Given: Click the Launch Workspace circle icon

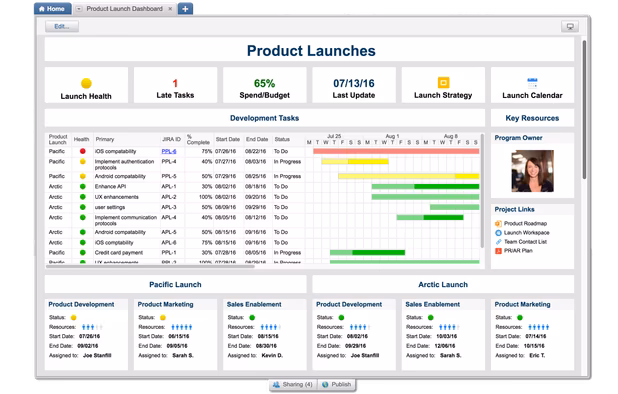Looking at the screenshot, I should point(498,232).
